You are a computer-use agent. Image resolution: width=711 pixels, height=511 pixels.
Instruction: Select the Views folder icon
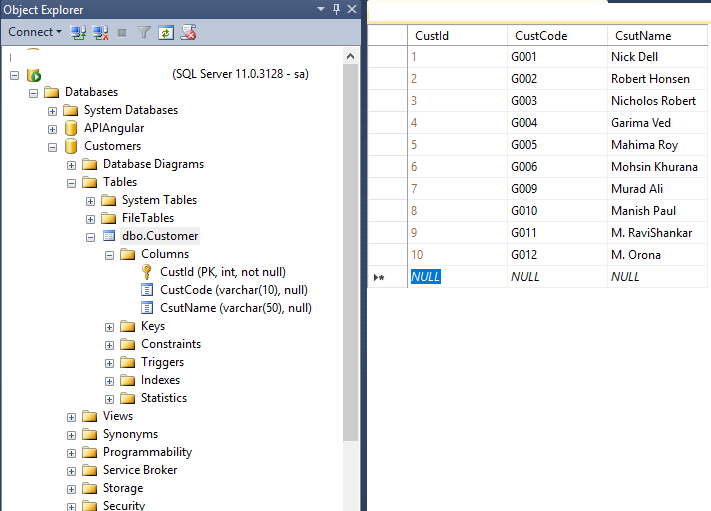point(90,416)
